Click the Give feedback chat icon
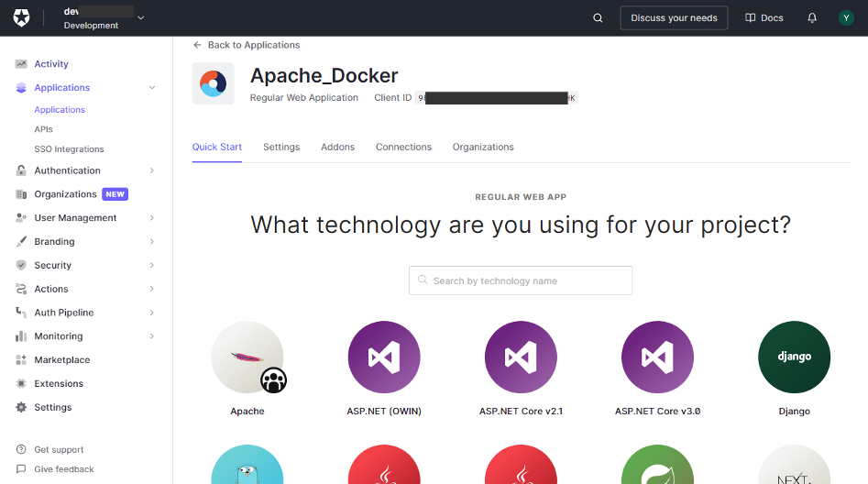This screenshot has width=868, height=484. click(x=21, y=469)
